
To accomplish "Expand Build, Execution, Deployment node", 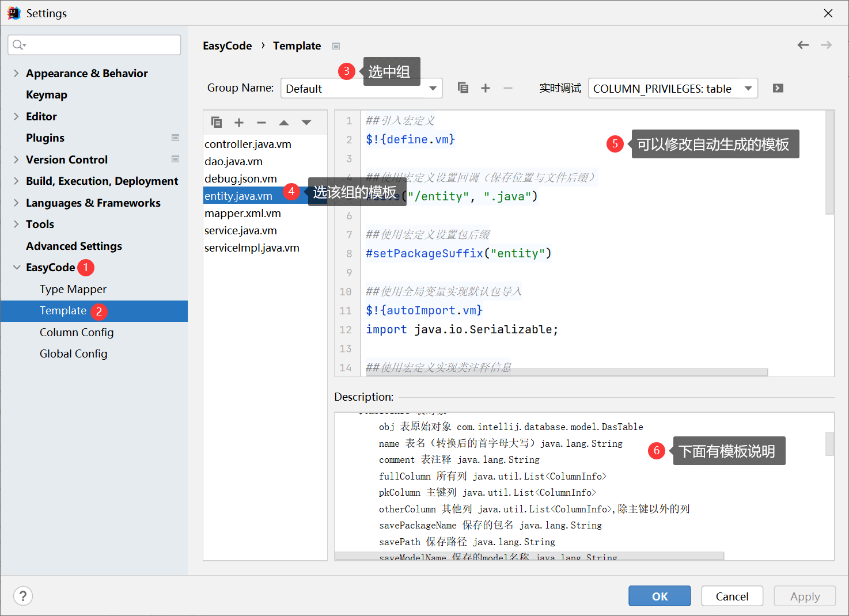I will point(16,181).
